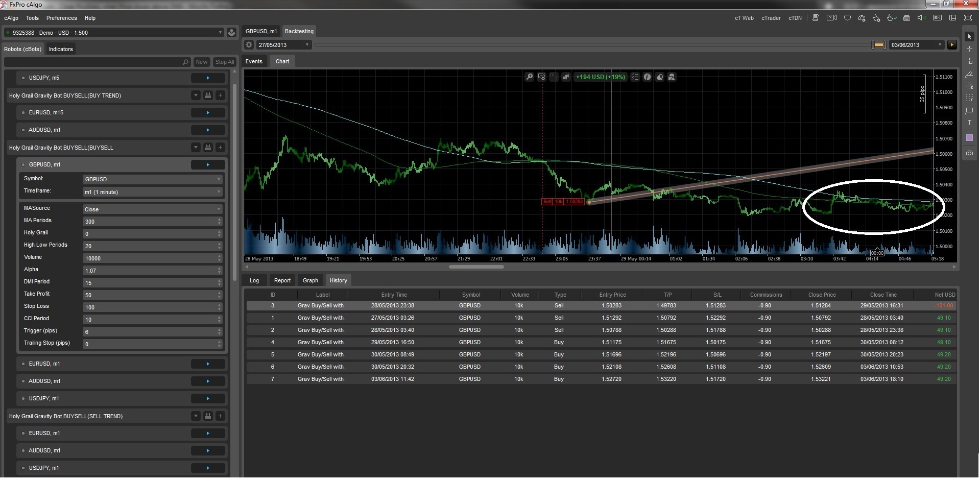Run the EURUSD, m15 instance
The height and width of the screenshot is (481, 980).
[208, 112]
